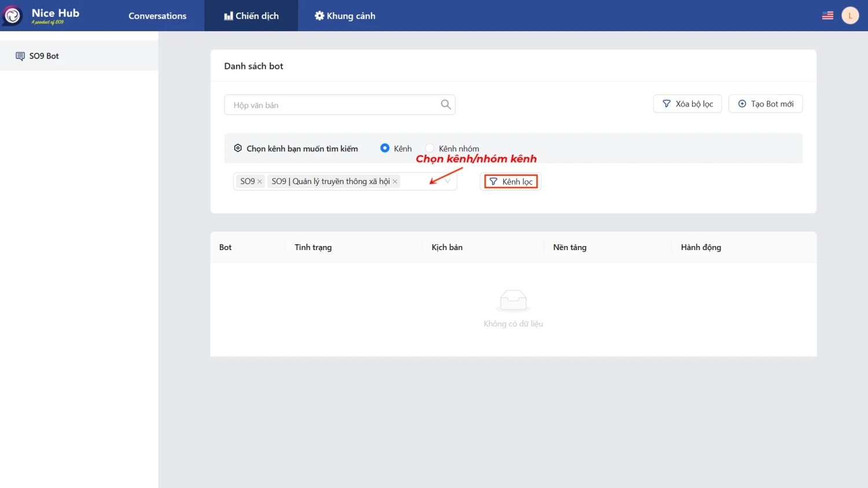Remove the SO9 channel tag

tap(260, 182)
